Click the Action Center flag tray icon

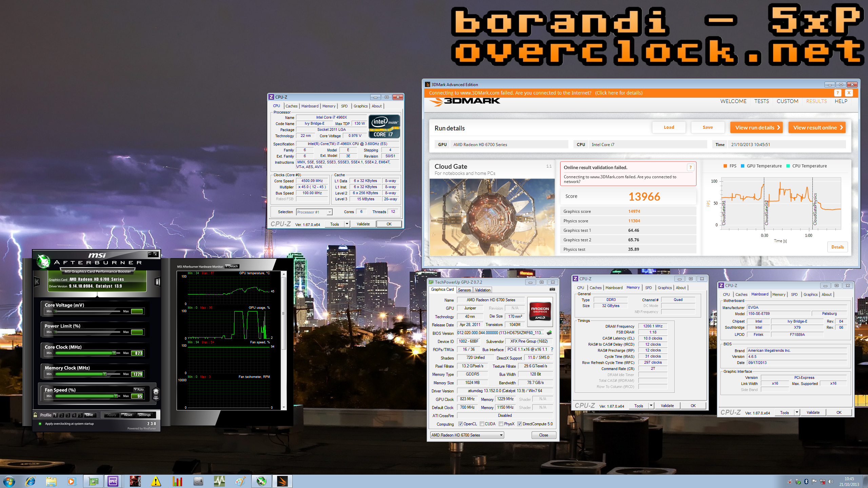click(814, 482)
